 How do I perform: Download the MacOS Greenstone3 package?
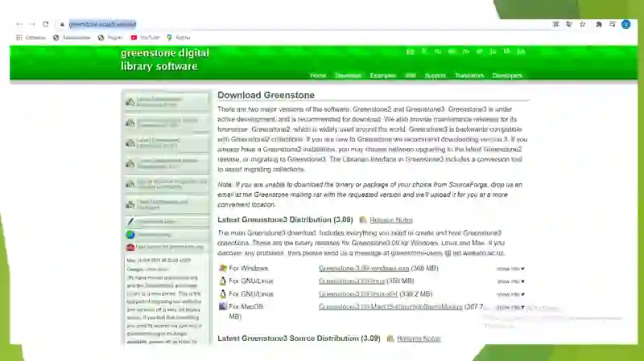pyautogui.click(x=390, y=306)
